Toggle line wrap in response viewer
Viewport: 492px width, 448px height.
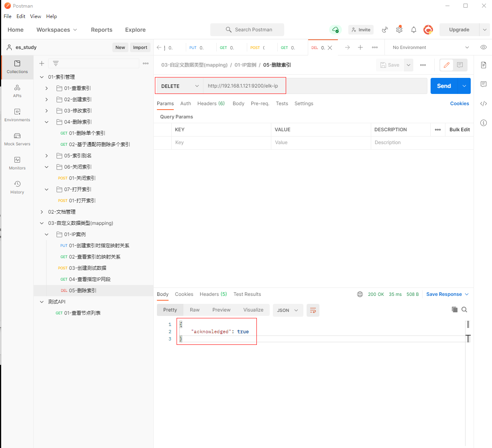click(313, 310)
